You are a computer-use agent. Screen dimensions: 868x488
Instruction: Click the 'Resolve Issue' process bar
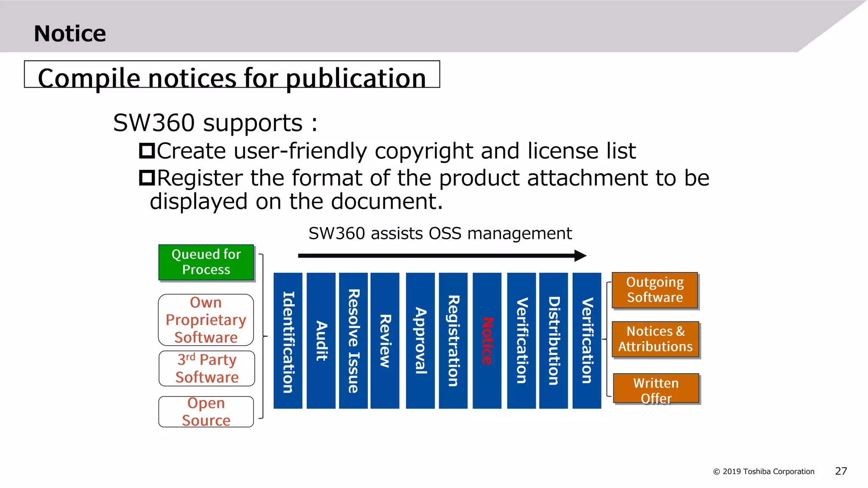[x=353, y=341]
